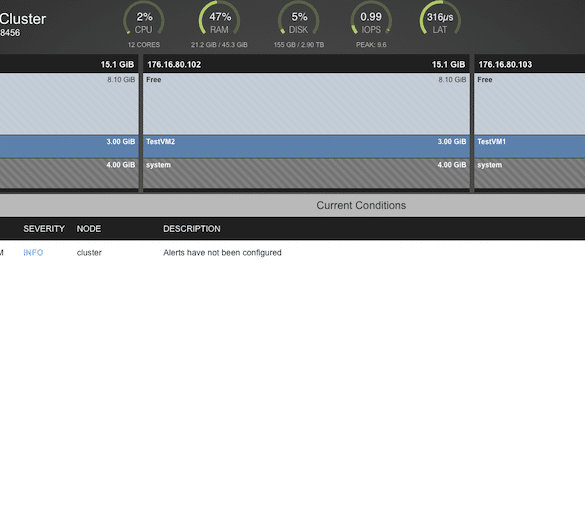
Task: Click 15.1 GiB total on node 176.16.80.102
Action: 448,65
